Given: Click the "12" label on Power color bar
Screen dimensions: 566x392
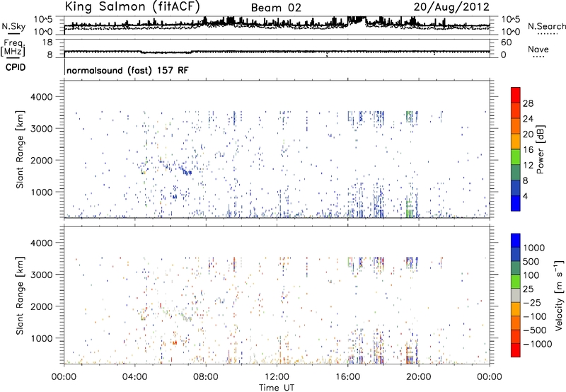Looking at the screenshot, I should 528,166.
